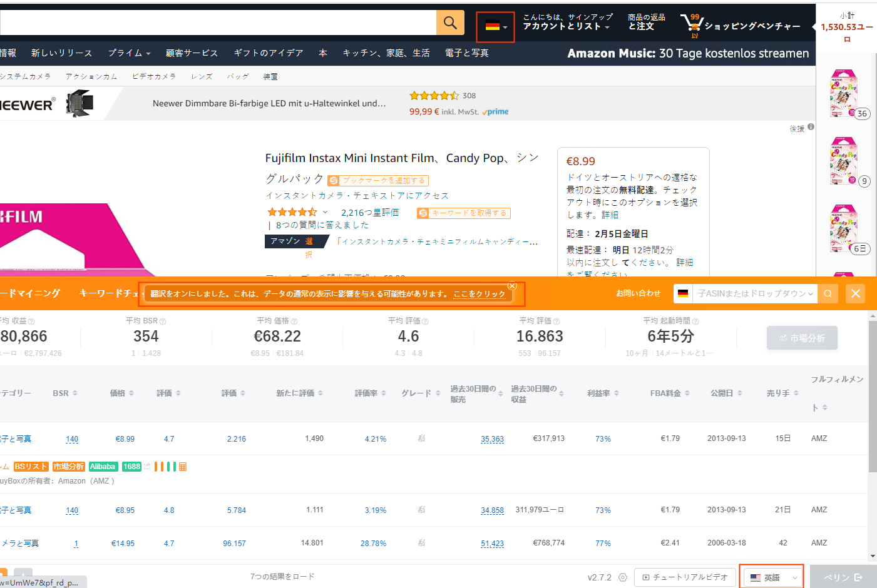Click the green 1688 tag
This screenshot has width=877, height=588.
coord(131,467)
